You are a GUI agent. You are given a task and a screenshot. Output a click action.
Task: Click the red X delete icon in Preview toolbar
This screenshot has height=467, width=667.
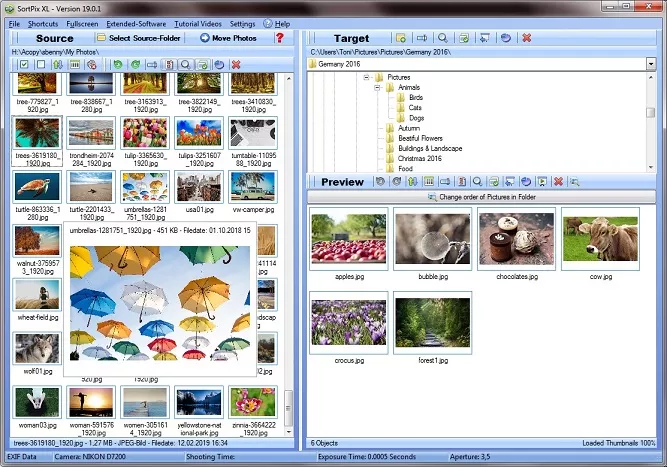(x=558, y=182)
